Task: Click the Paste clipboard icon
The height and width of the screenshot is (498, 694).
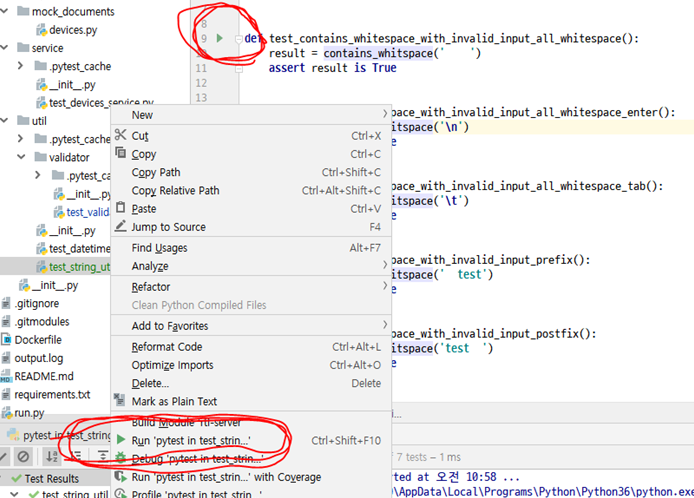Action: 120,207
